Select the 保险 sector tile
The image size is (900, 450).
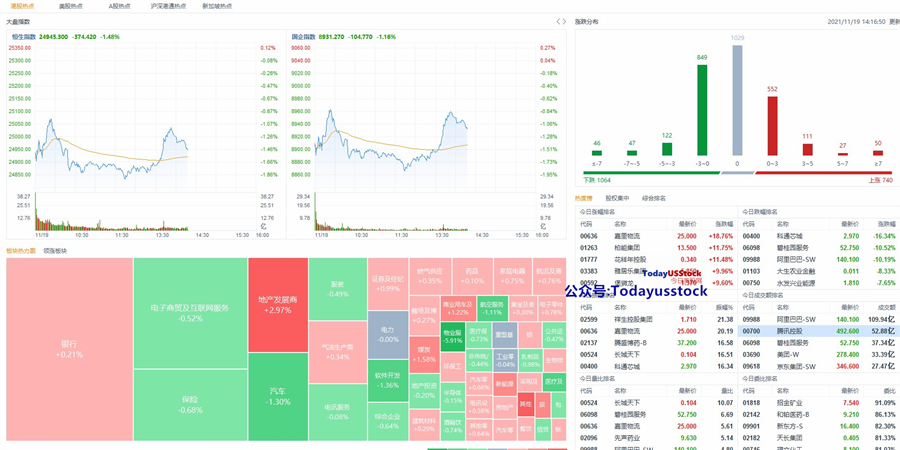point(191,405)
